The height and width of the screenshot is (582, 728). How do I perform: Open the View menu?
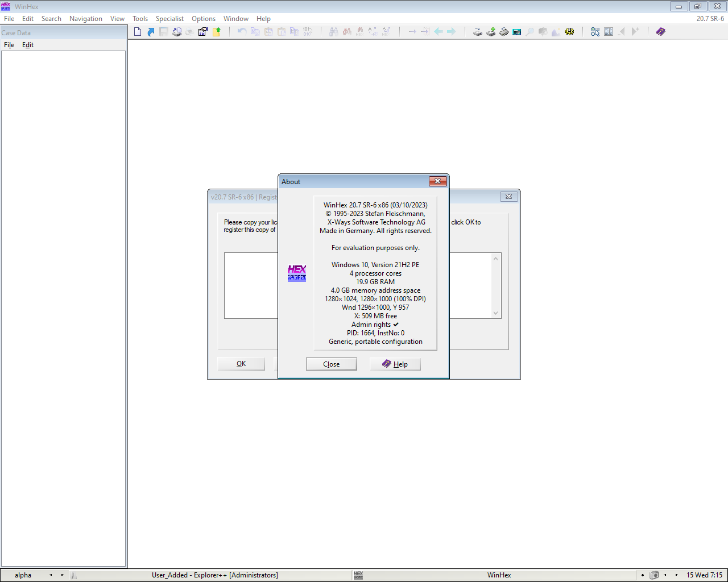117,19
